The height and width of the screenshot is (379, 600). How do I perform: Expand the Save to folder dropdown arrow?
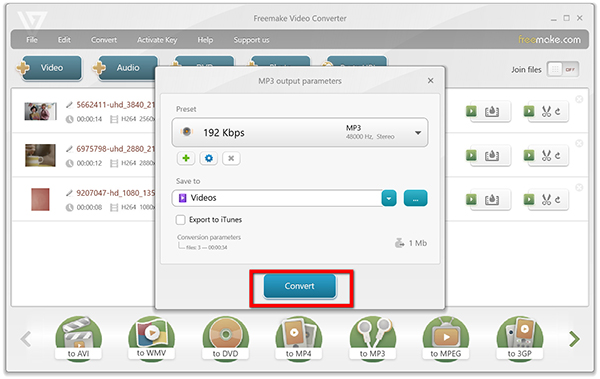click(389, 198)
